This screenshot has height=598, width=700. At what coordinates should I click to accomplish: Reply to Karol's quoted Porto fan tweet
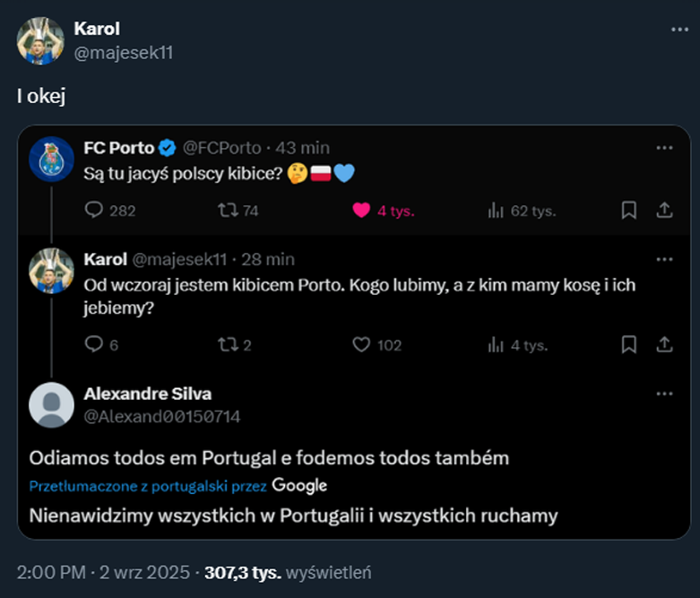pyautogui.click(x=94, y=344)
